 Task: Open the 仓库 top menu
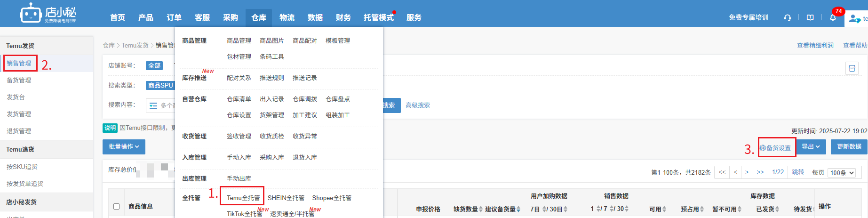[259, 17]
